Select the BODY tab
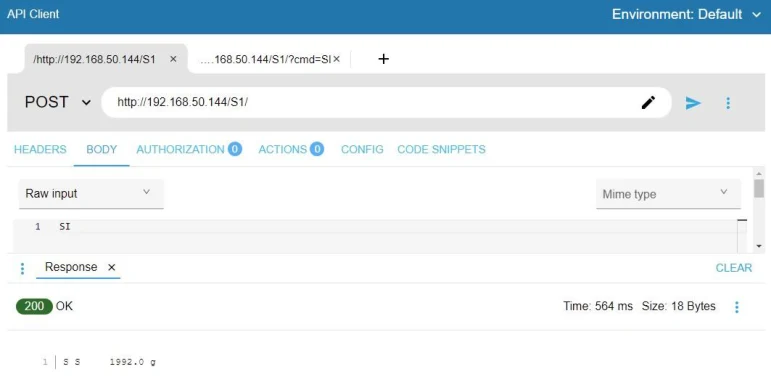 pos(102,149)
